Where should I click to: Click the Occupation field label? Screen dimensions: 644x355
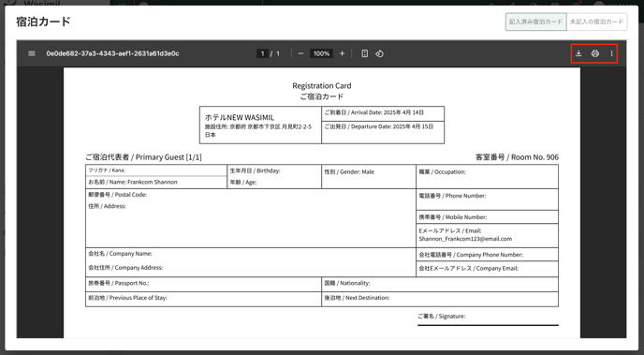(442, 171)
